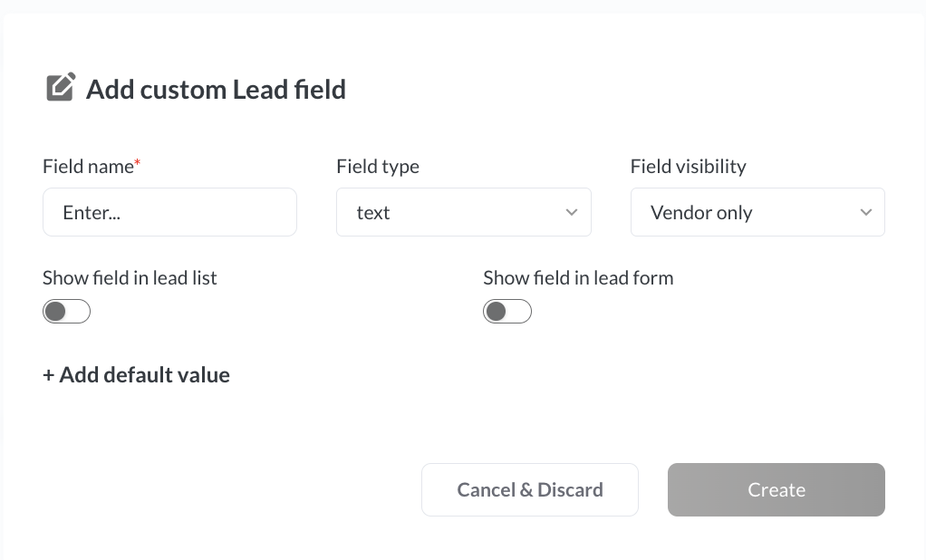Enable the Show field in lead list switch
This screenshot has width=926, height=560.
point(66,312)
